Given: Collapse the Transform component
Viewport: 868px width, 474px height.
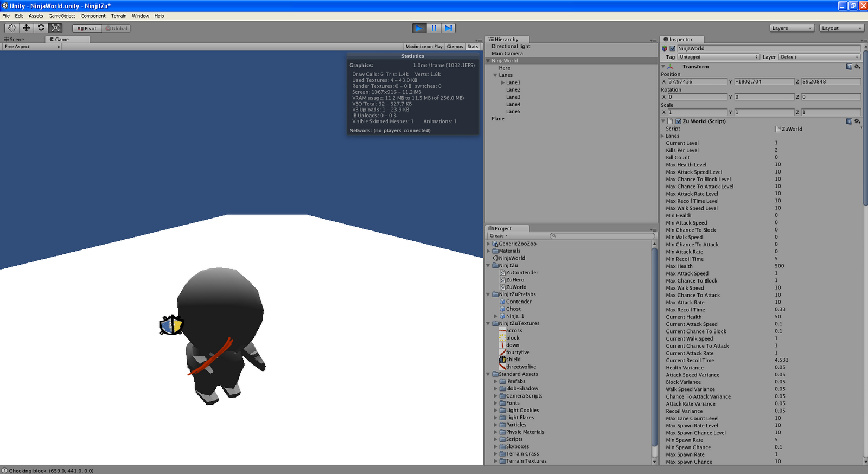Looking at the screenshot, I should [663, 66].
